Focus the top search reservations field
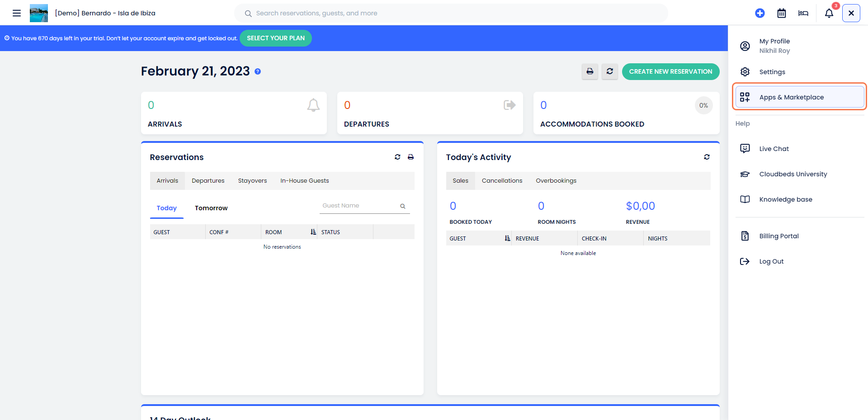This screenshot has height=420, width=868. [451, 13]
